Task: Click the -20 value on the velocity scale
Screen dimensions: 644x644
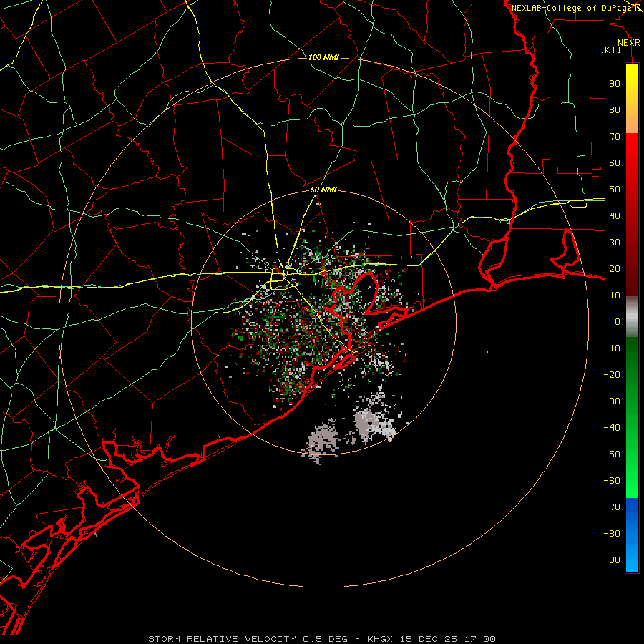Action: 612,374
